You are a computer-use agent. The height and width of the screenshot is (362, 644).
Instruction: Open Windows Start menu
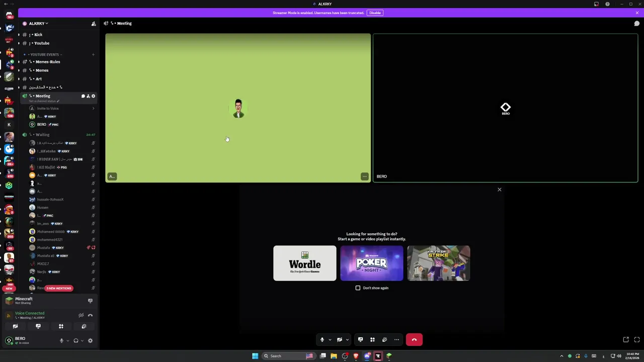pos(255,356)
